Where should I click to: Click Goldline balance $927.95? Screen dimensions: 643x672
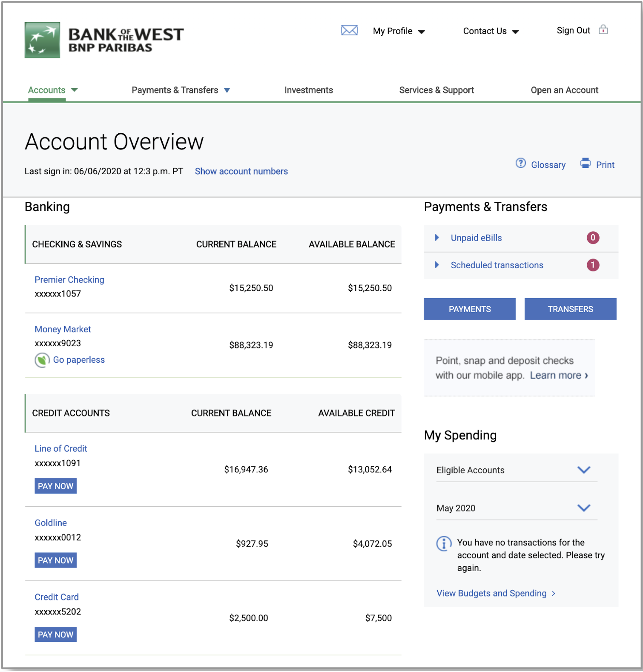pyautogui.click(x=252, y=544)
